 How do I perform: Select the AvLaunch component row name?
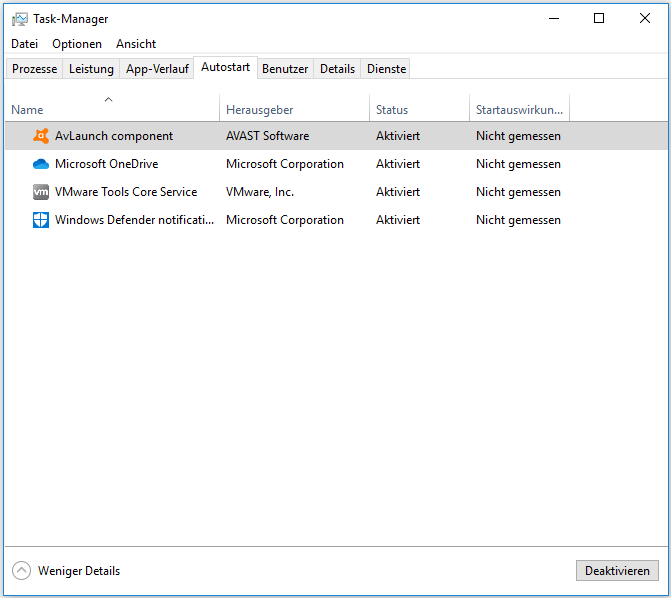(x=114, y=136)
